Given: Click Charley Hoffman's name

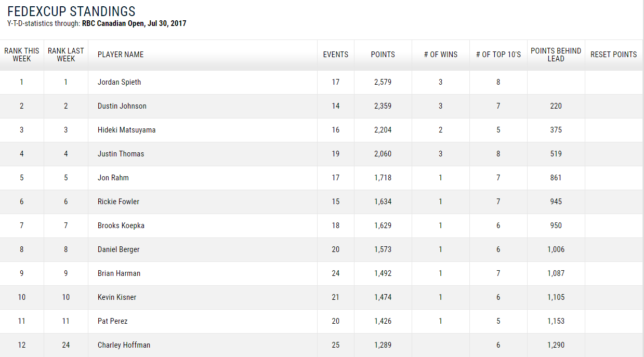Looking at the screenshot, I should click(124, 345).
